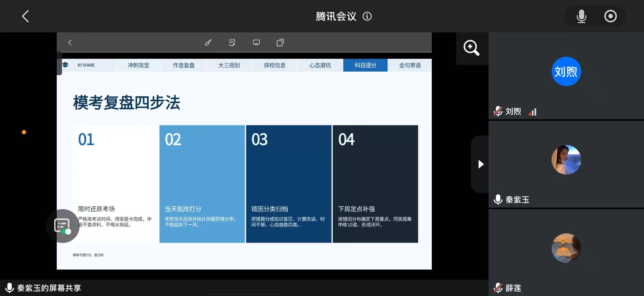The height and width of the screenshot is (296, 644).
Task: Toggle the subtitles floating button
Action: (62, 226)
